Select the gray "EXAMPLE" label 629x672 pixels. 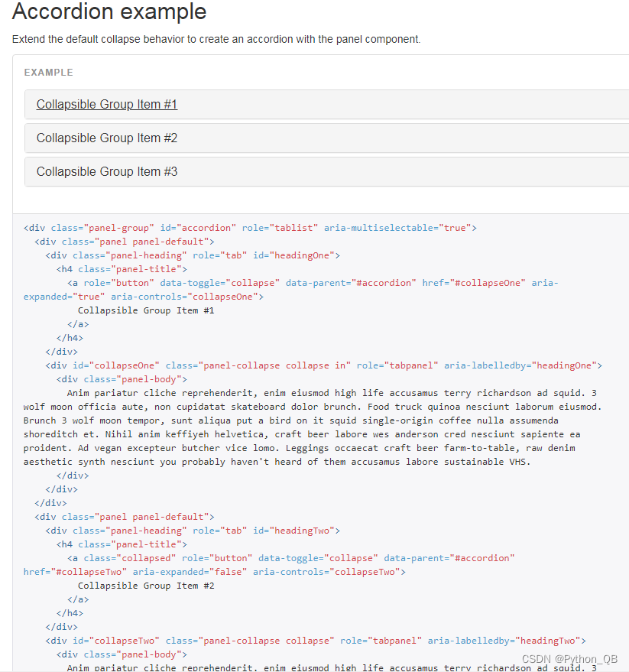pos(48,73)
